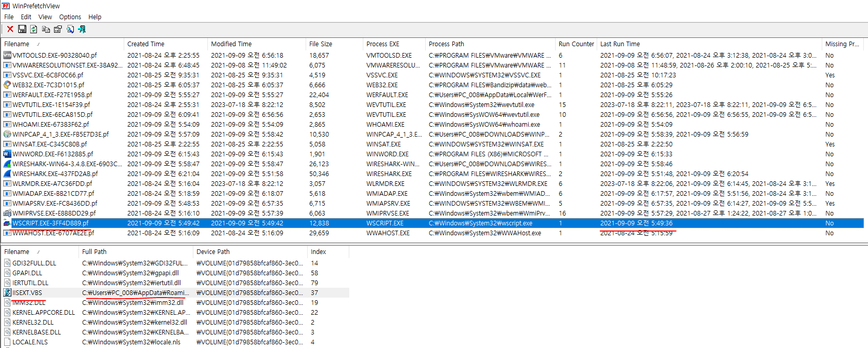Click the WinPrefetchView PF title bar icon

(6, 6)
